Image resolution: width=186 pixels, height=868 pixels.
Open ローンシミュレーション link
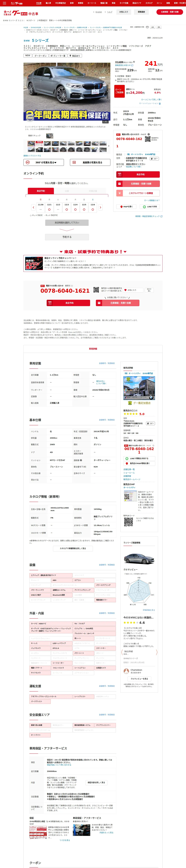(x=150, y=103)
